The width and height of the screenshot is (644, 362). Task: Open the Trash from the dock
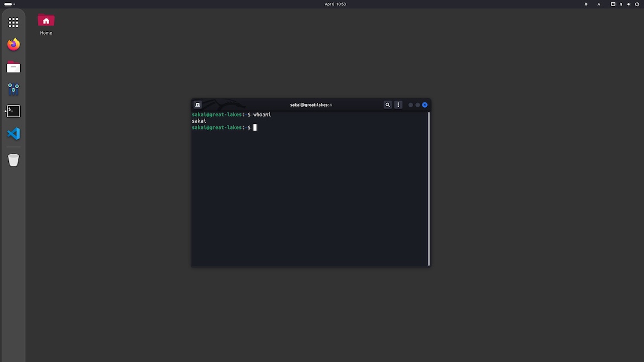(x=13, y=160)
